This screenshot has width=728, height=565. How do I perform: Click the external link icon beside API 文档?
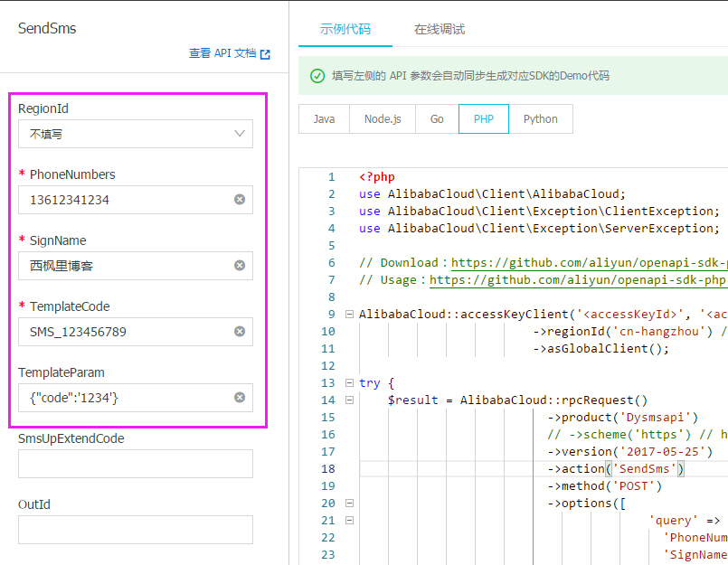tap(265, 54)
